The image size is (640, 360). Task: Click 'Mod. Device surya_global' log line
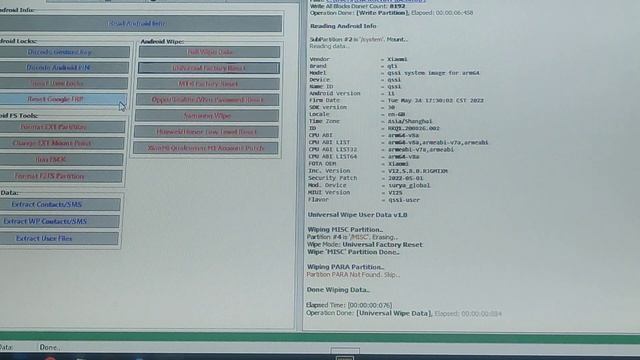pos(369,185)
